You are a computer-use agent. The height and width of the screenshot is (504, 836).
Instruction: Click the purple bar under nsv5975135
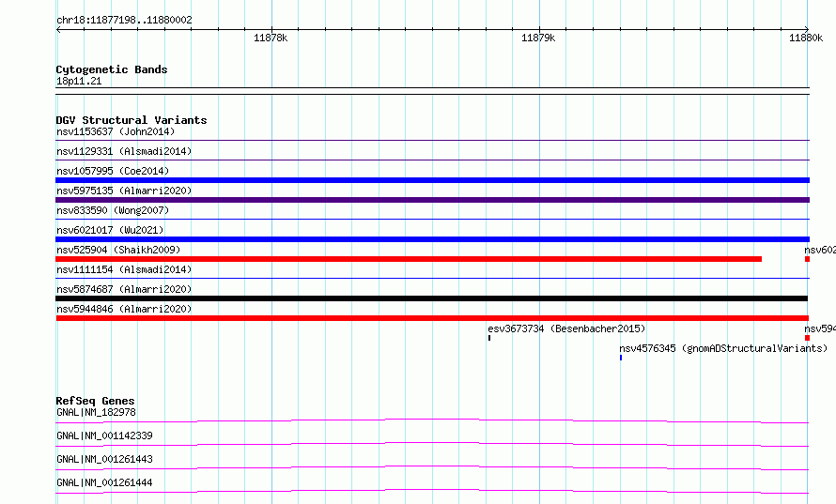(432, 200)
